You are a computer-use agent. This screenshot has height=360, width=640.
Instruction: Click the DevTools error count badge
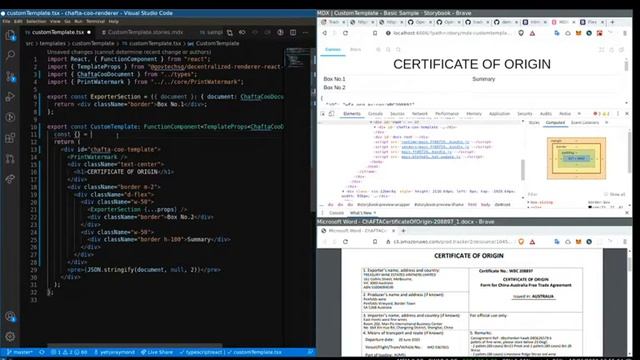(x=596, y=113)
